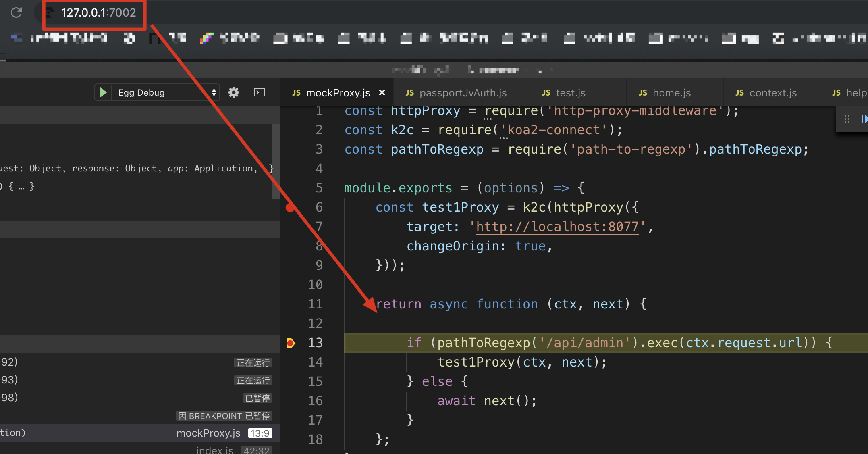Open launch.json via gear icon
Image resolution: width=868 pixels, height=454 pixels.
[233, 92]
